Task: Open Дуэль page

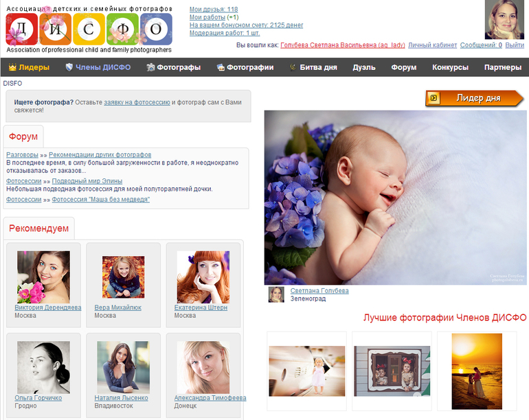Action: coord(364,67)
